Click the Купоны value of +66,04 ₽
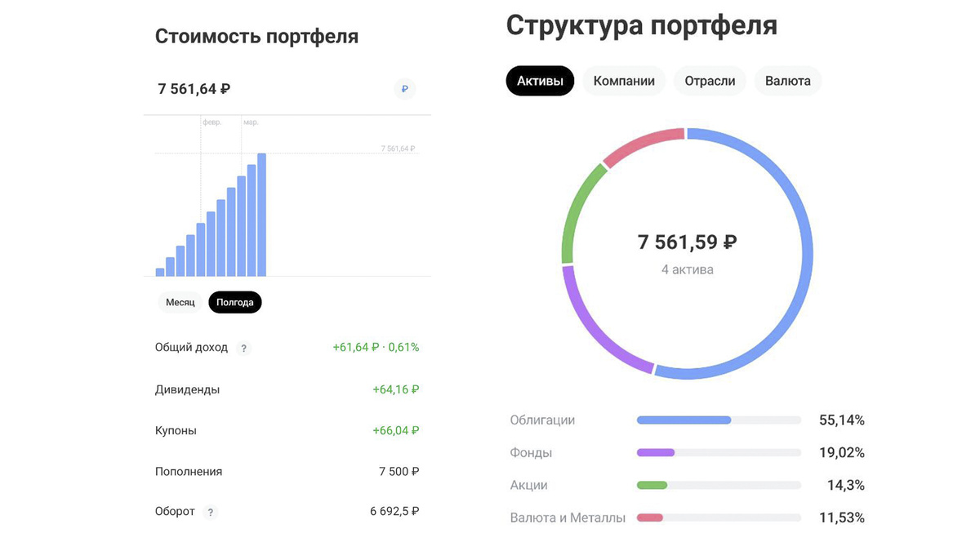The width and height of the screenshot is (980, 551). pos(397,430)
